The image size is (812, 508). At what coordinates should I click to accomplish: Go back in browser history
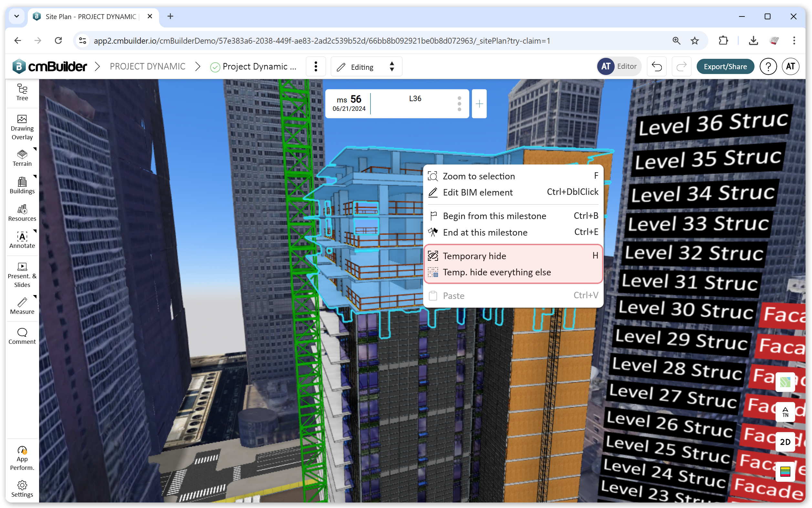point(17,41)
